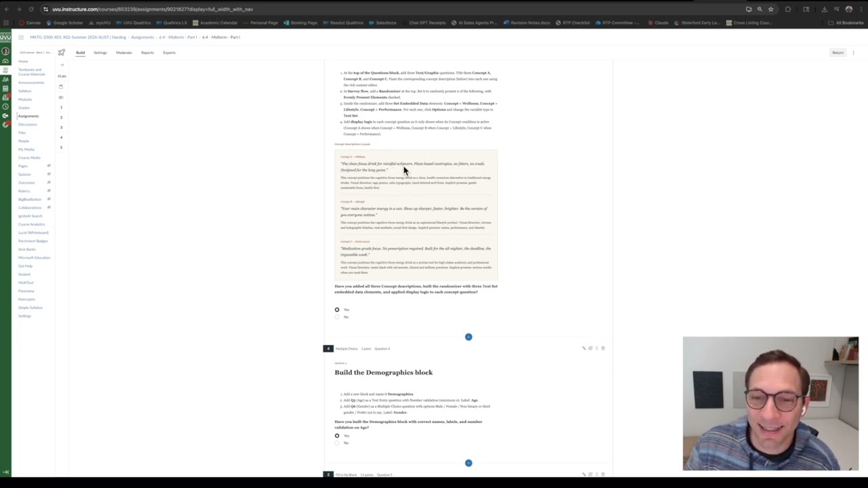The width and height of the screenshot is (868, 488).
Task: Reload the page with browser refresh icon
Action: point(31,9)
